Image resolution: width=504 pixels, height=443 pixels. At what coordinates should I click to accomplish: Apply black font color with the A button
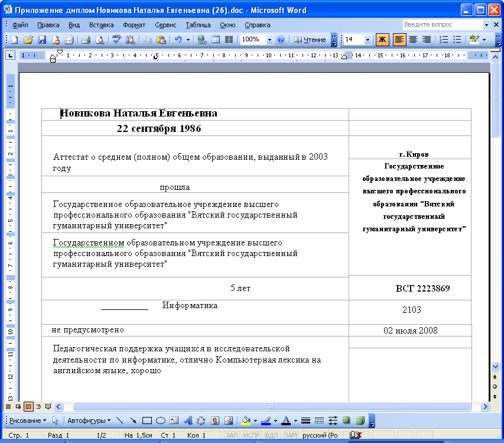point(286,421)
